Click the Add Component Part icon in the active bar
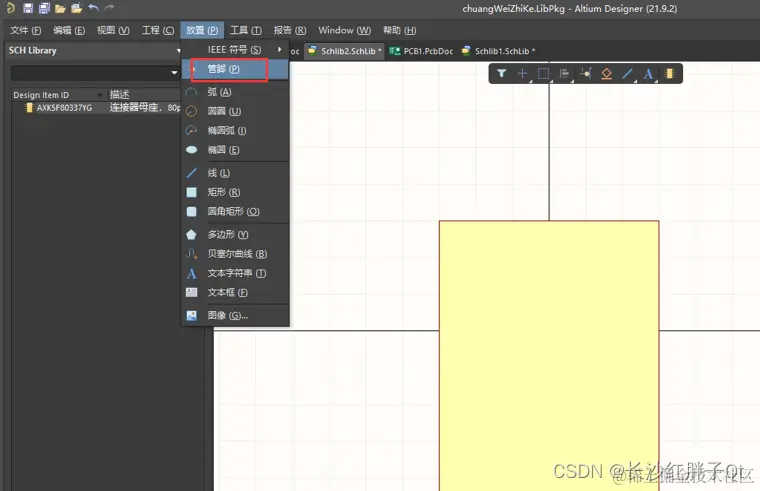The width and height of the screenshot is (760, 491). [669, 74]
